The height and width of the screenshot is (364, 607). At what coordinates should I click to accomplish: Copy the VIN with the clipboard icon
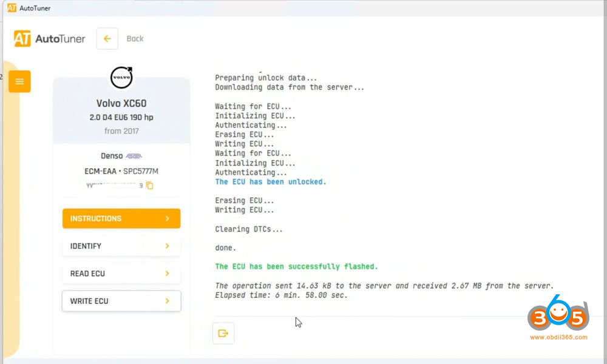pos(150,186)
